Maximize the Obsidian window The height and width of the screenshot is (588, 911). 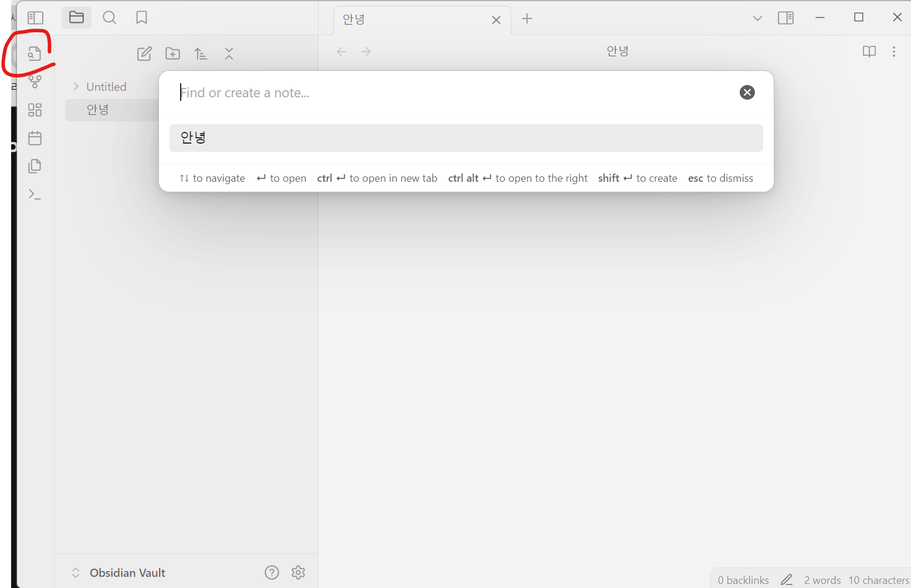click(859, 18)
